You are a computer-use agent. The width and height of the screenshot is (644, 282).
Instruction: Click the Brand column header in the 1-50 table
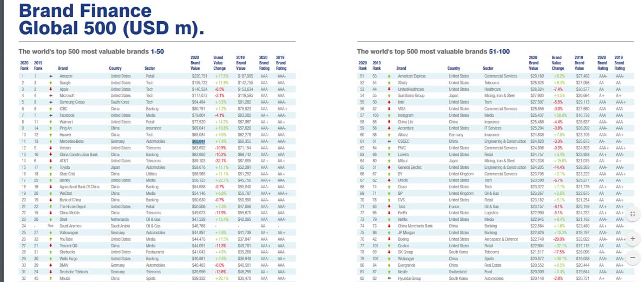(63, 69)
